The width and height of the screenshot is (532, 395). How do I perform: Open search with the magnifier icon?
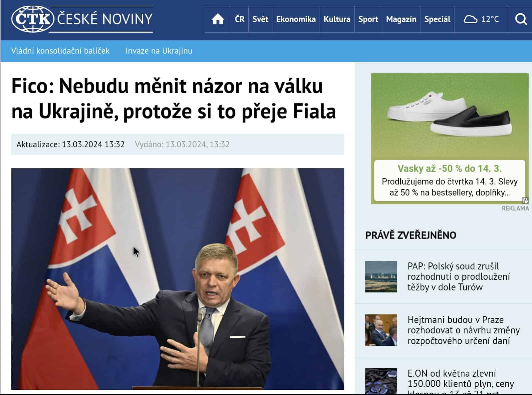(521, 19)
